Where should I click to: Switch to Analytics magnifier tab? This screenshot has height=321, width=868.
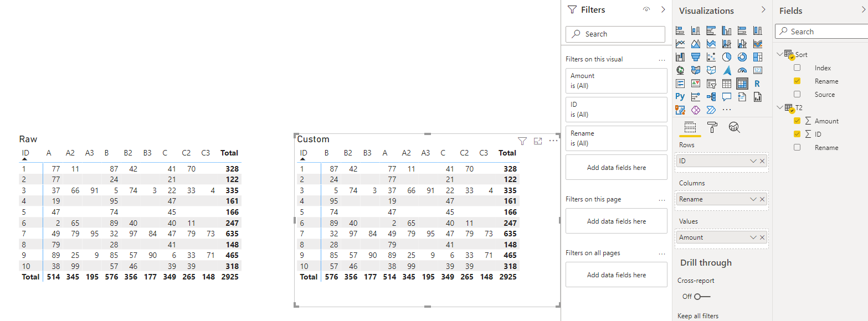tap(735, 127)
